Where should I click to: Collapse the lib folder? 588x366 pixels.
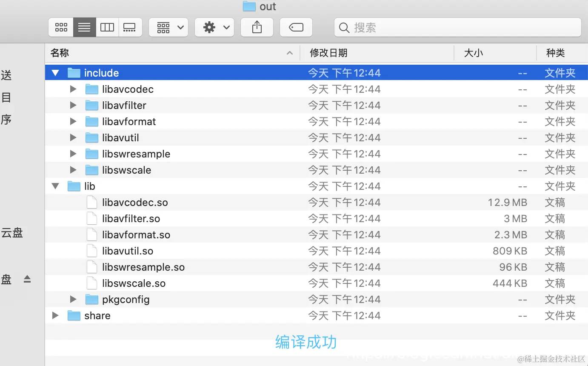tap(55, 186)
